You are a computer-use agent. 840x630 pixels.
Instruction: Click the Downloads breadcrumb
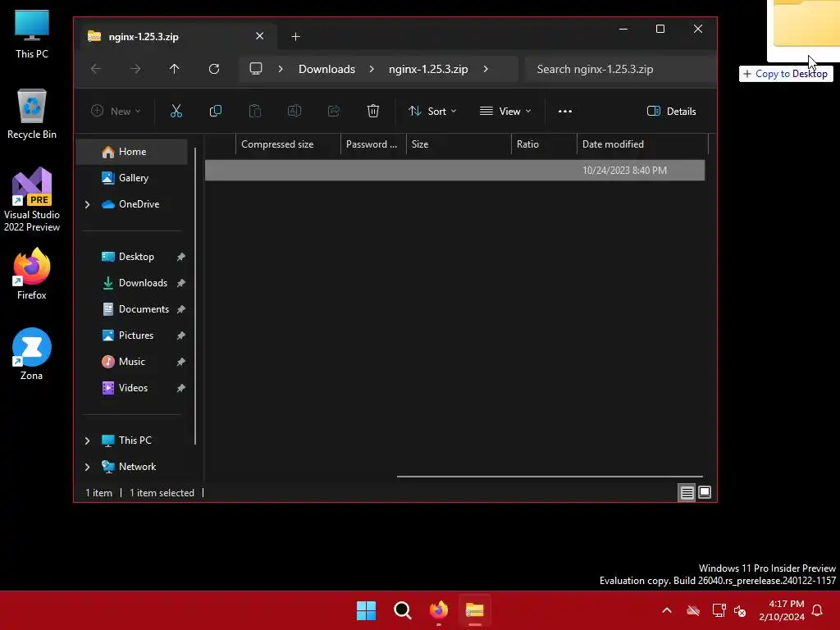point(326,69)
